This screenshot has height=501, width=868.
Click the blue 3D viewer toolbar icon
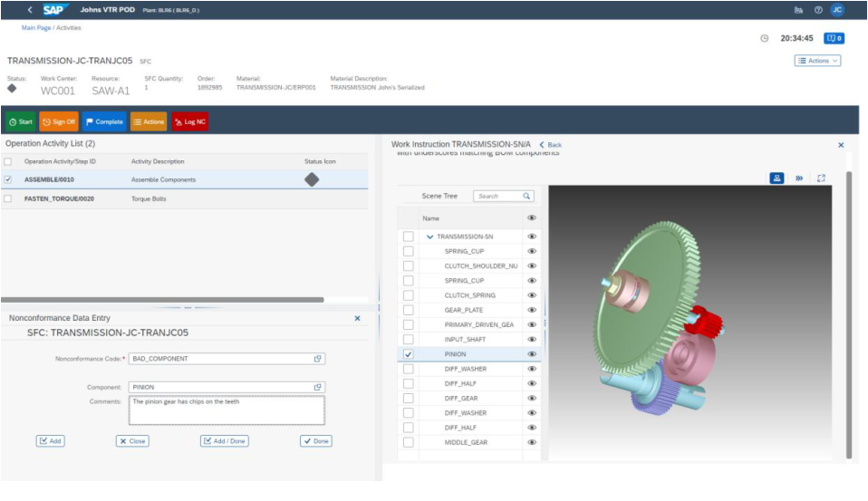pos(776,178)
